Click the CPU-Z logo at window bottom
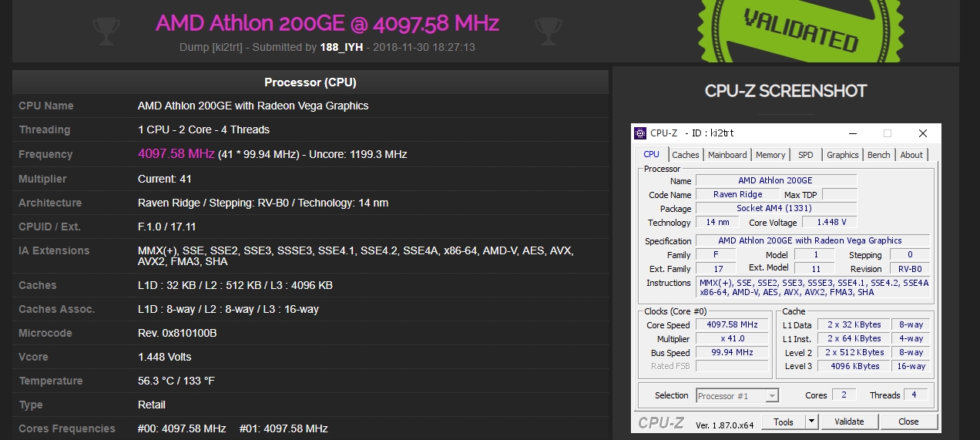Screen dimensions: 980x440 tap(661, 422)
